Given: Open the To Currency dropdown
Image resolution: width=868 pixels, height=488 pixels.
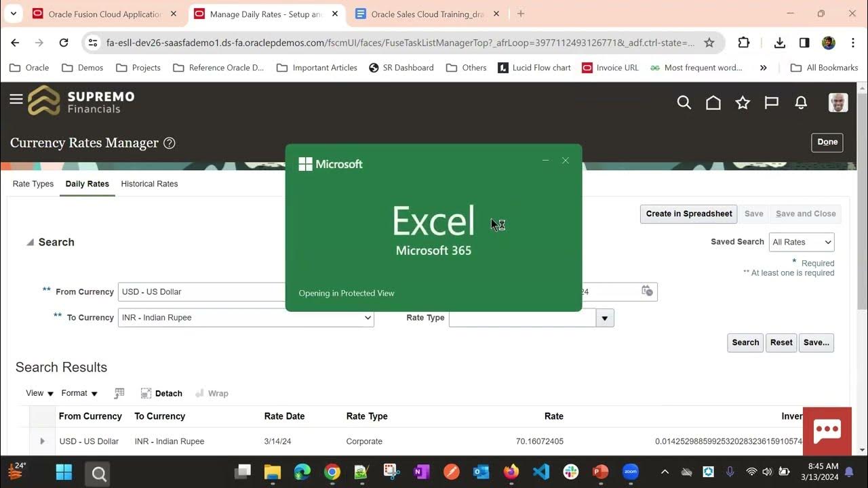Looking at the screenshot, I should tap(246, 317).
